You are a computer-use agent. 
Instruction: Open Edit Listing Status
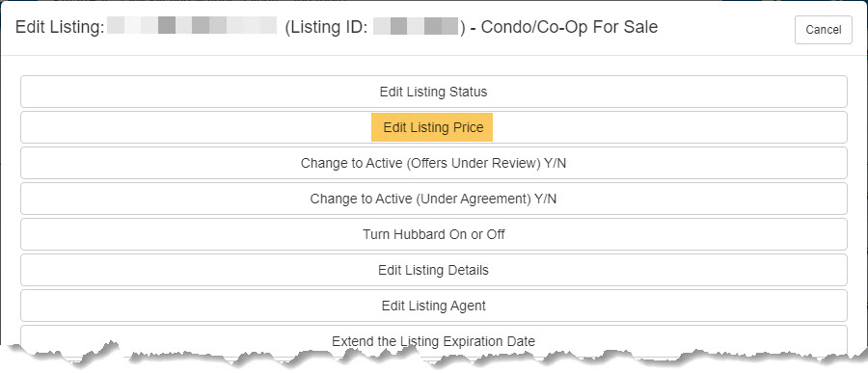pyautogui.click(x=433, y=92)
